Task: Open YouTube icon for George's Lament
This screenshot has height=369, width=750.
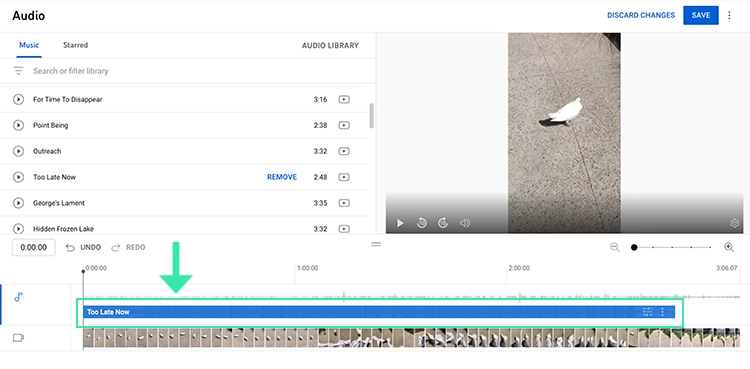Action: 344,203
